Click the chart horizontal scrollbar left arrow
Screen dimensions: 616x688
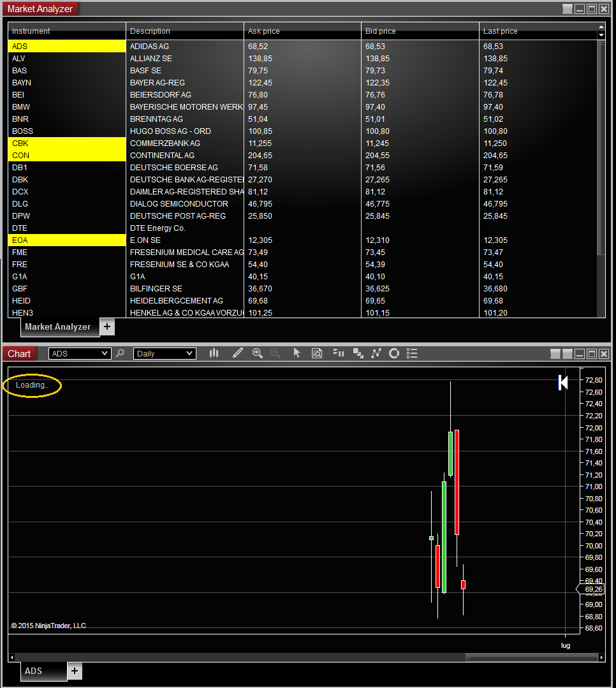point(11,657)
